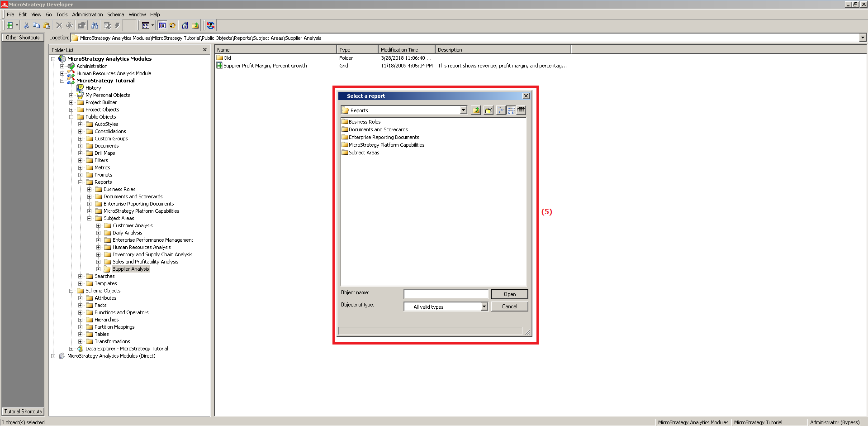Expand the Customer Analysis folder node
The height and width of the screenshot is (426, 868).
[99, 225]
